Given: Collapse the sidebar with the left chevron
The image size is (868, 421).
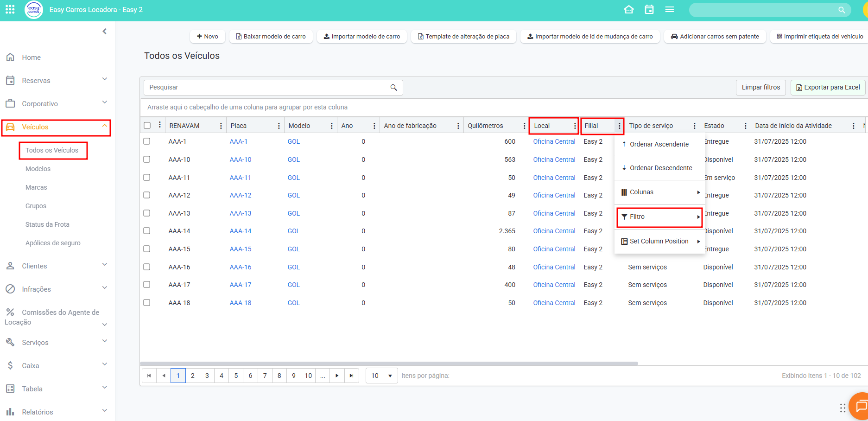Looking at the screenshot, I should click(x=104, y=32).
